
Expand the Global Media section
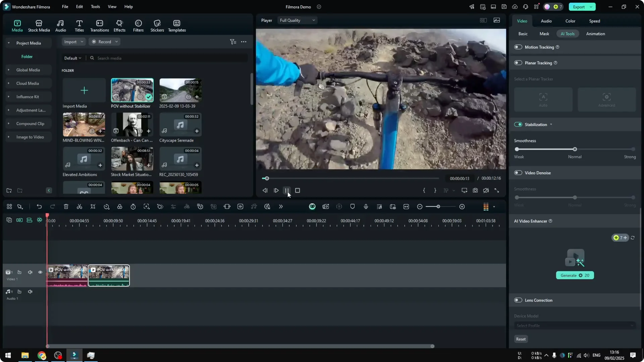[8, 70]
